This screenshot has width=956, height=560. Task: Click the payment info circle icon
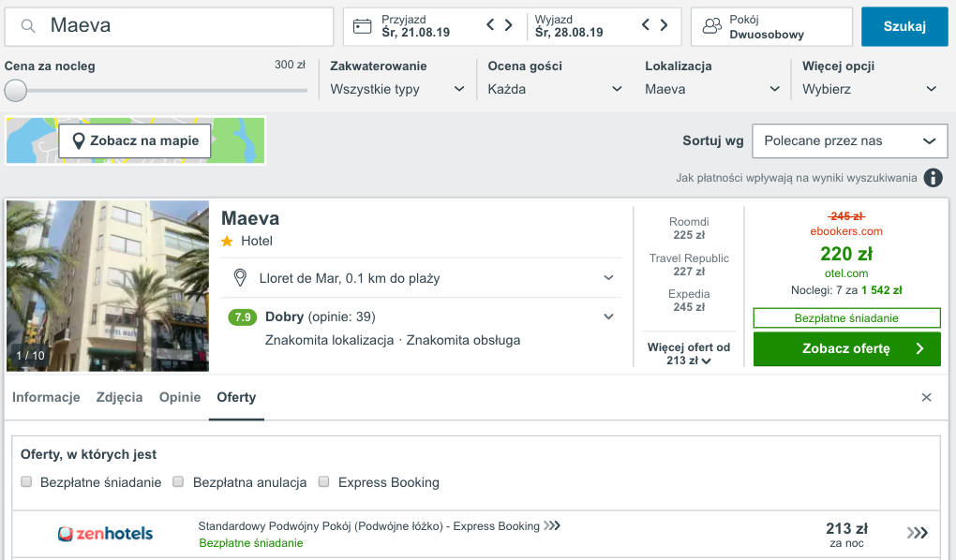(x=933, y=178)
